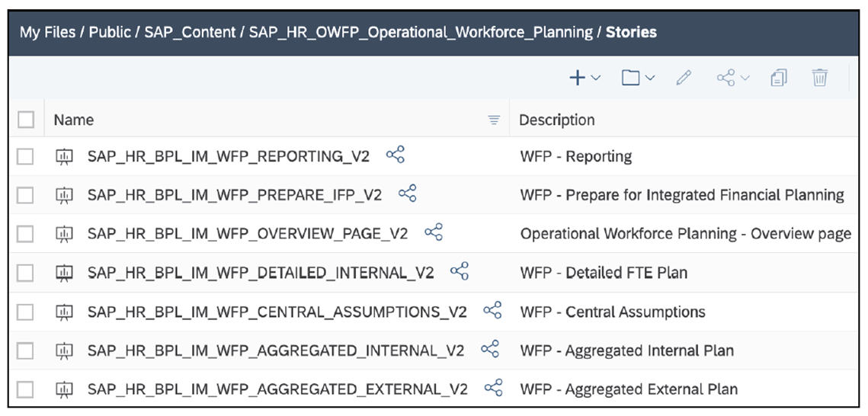Open story SAP_HR_BPL_IM_WFP_DETAILED_INTERNAL_V2
Viewport: 868px width, 416px height.
[261, 273]
